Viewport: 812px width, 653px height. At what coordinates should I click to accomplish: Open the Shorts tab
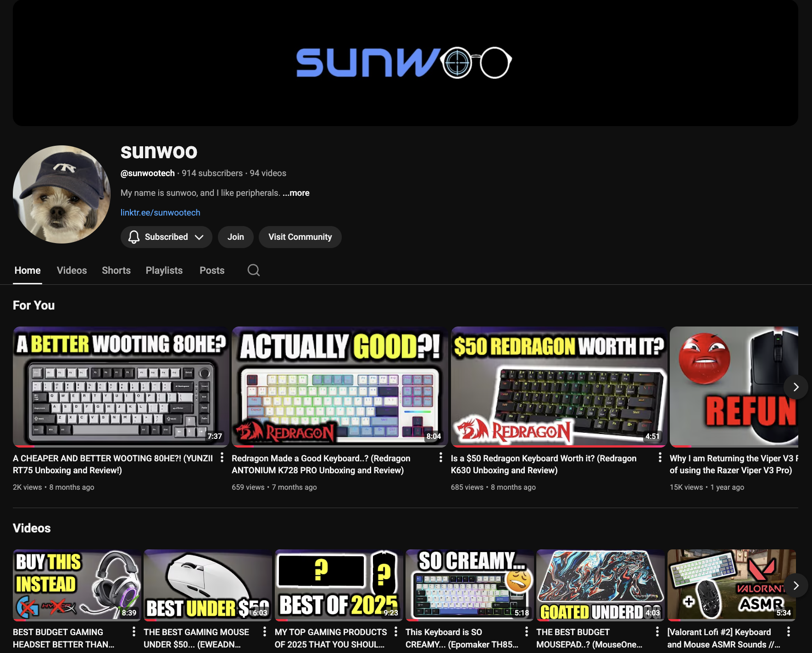coord(116,270)
